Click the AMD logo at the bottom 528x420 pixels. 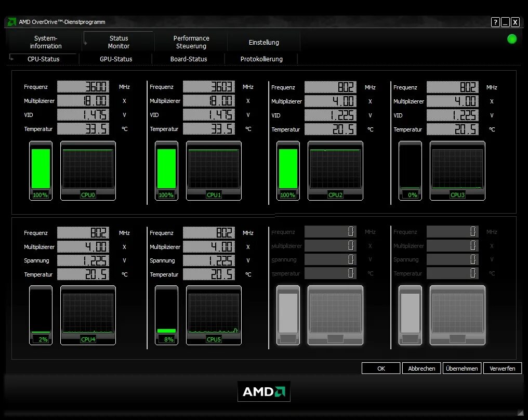click(263, 391)
